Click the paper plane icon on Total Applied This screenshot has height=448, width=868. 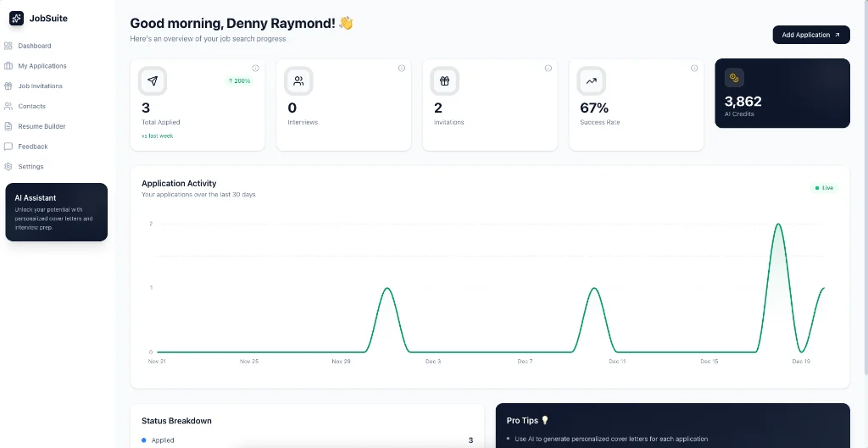tap(153, 81)
